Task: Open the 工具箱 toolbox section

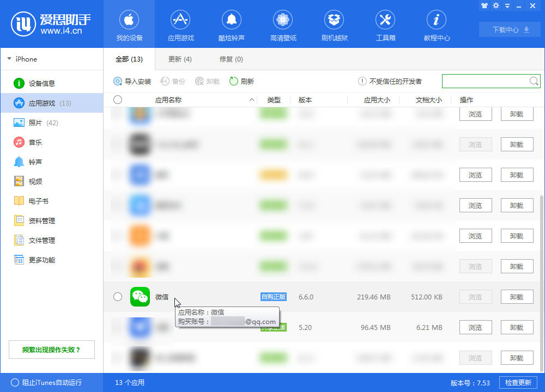Action: click(x=385, y=24)
